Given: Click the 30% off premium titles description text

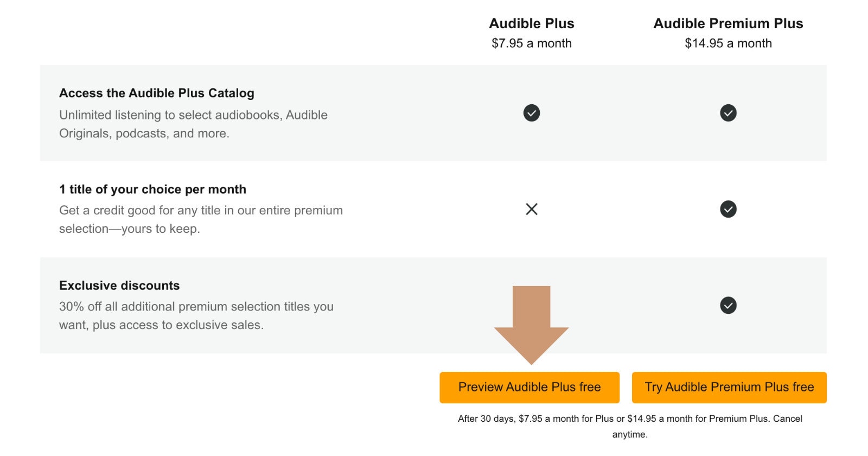Looking at the screenshot, I should pyautogui.click(x=196, y=315).
